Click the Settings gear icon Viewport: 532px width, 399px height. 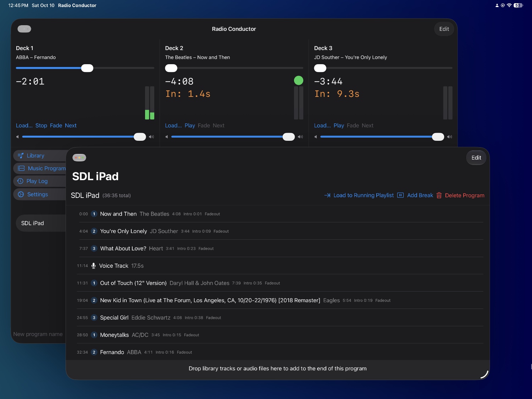[x=21, y=194]
